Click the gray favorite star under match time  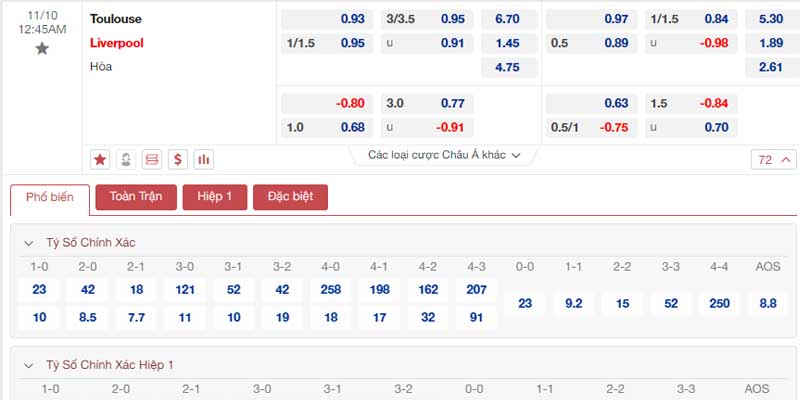[x=42, y=48]
